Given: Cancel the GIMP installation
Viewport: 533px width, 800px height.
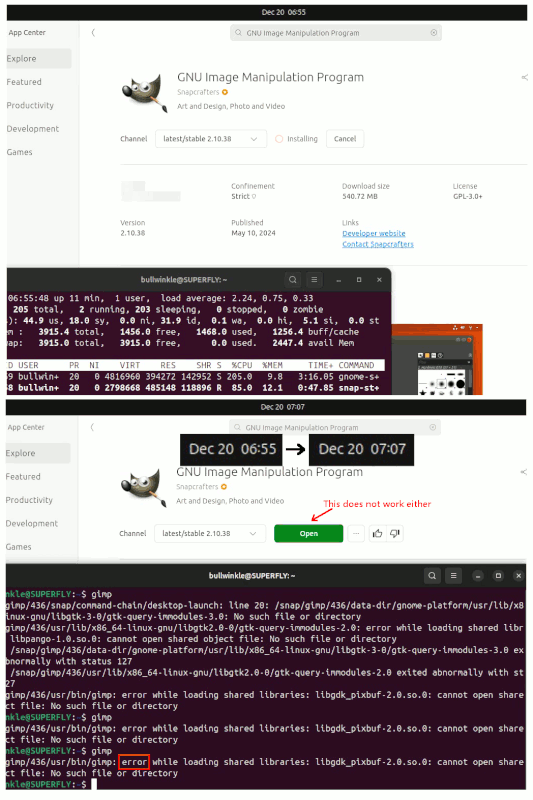Looking at the screenshot, I should (345, 139).
